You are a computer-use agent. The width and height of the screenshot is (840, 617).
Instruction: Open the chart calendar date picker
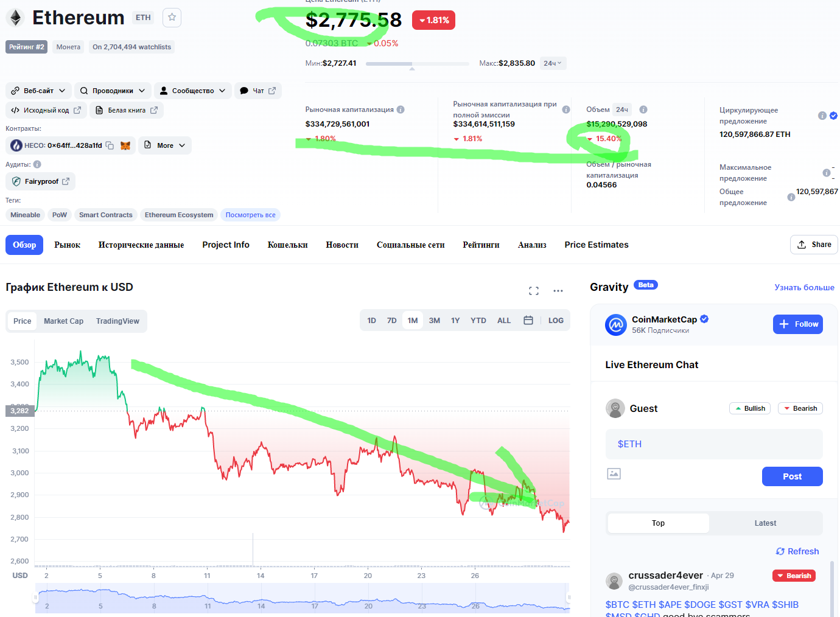(528, 320)
